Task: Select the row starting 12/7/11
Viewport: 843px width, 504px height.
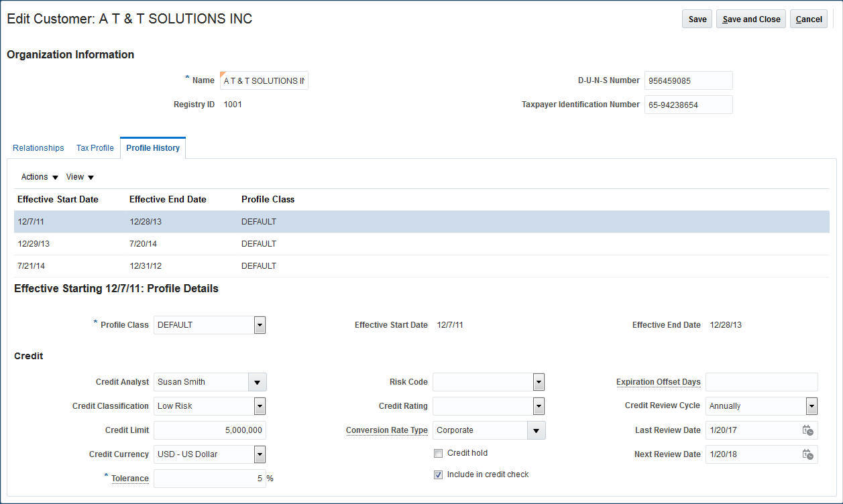Action: pyautogui.click(x=422, y=222)
